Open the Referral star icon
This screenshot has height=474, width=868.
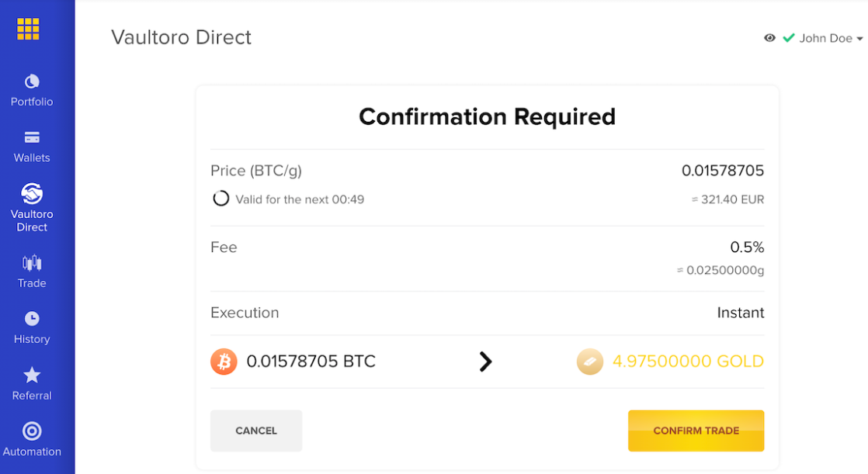[x=32, y=375]
